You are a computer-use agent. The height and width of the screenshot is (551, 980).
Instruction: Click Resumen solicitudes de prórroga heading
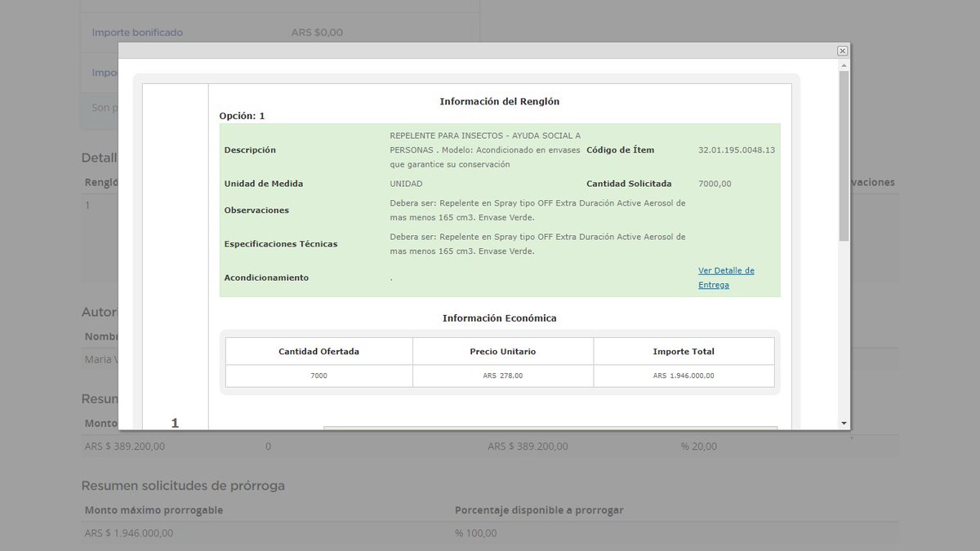coord(183,486)
